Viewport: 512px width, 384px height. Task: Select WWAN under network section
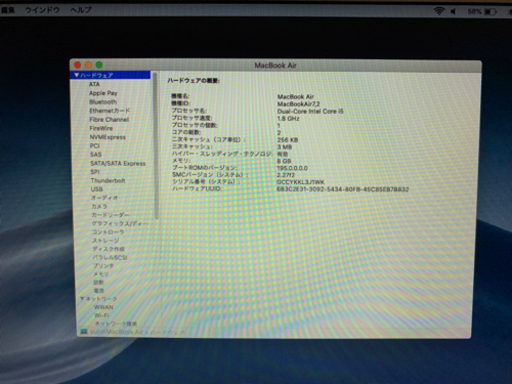click(104, 307)
